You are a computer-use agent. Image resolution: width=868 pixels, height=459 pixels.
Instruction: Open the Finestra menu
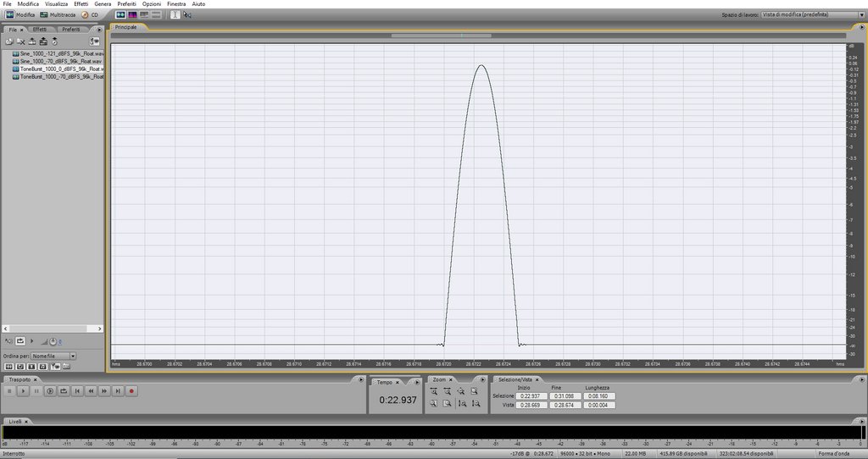176,4
